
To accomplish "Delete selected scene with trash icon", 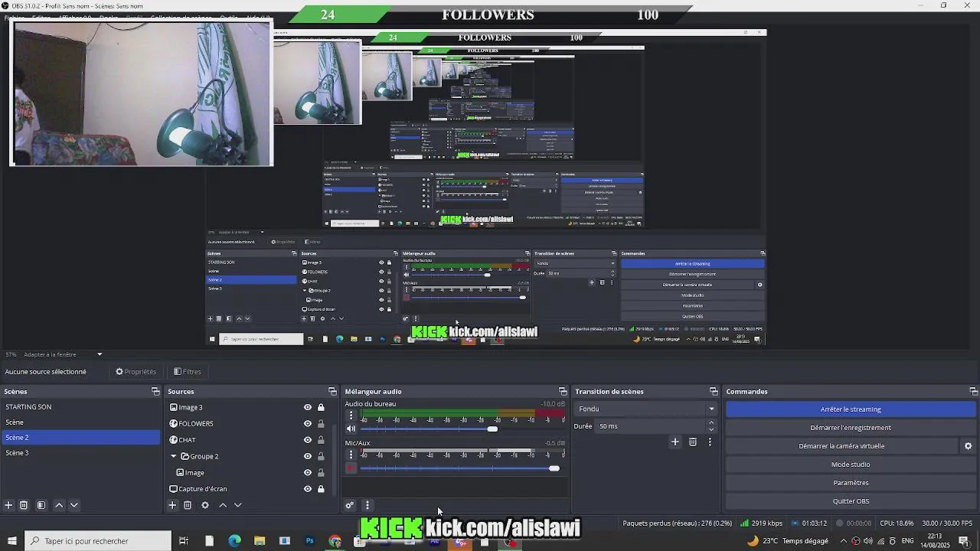I will (24, 505).
